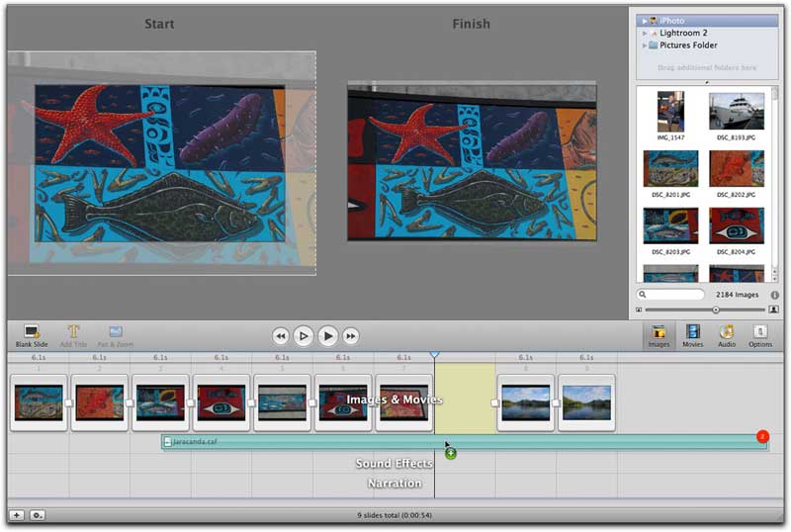Select the DSC_8203.JPG thumbnail
The image size is (791, 532).
tap(670, 226)
